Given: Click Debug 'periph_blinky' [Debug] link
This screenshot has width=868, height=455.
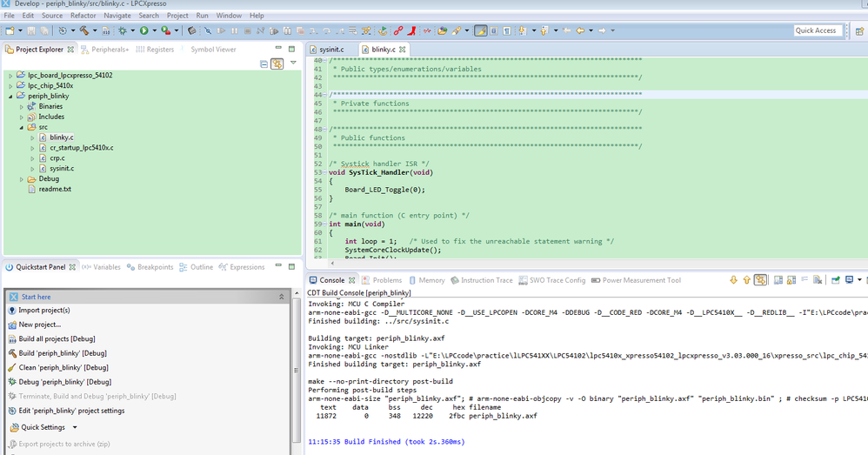Looking at the screenshot, I should click(x=64, y=382).
